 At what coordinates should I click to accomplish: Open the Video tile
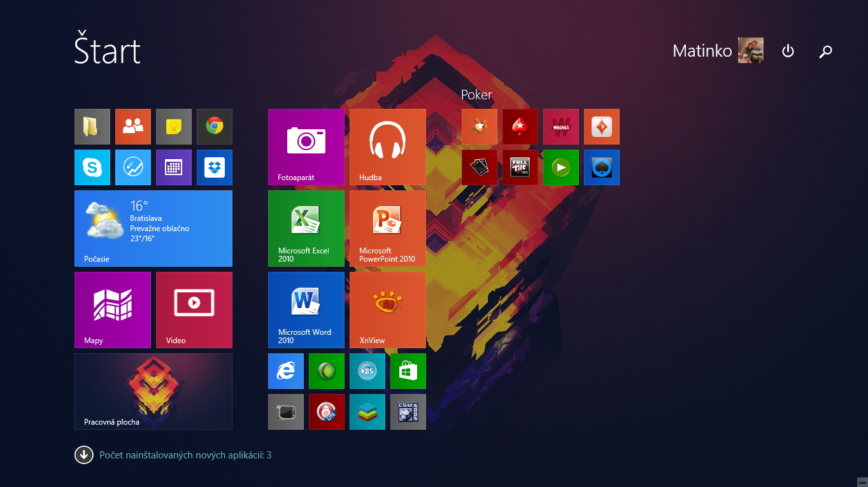194,310
